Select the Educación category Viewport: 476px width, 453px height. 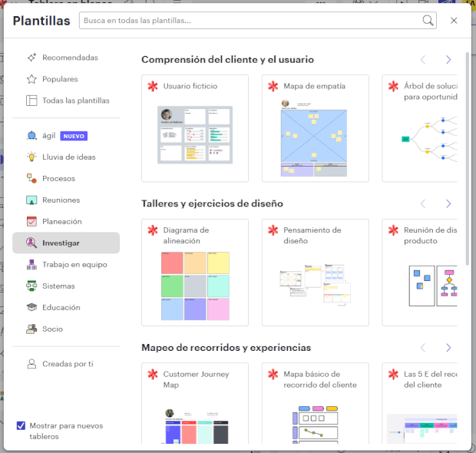point(66,307)
